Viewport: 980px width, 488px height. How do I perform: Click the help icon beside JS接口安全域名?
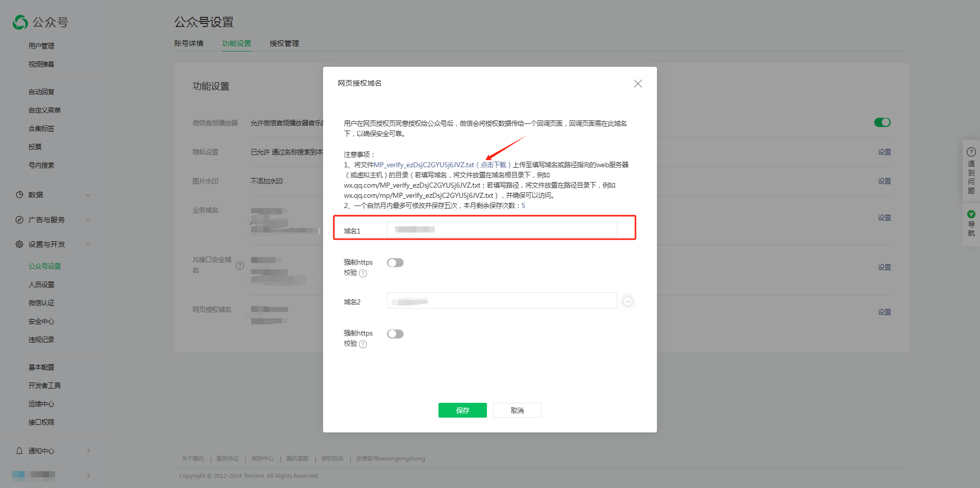click(240, 266)
